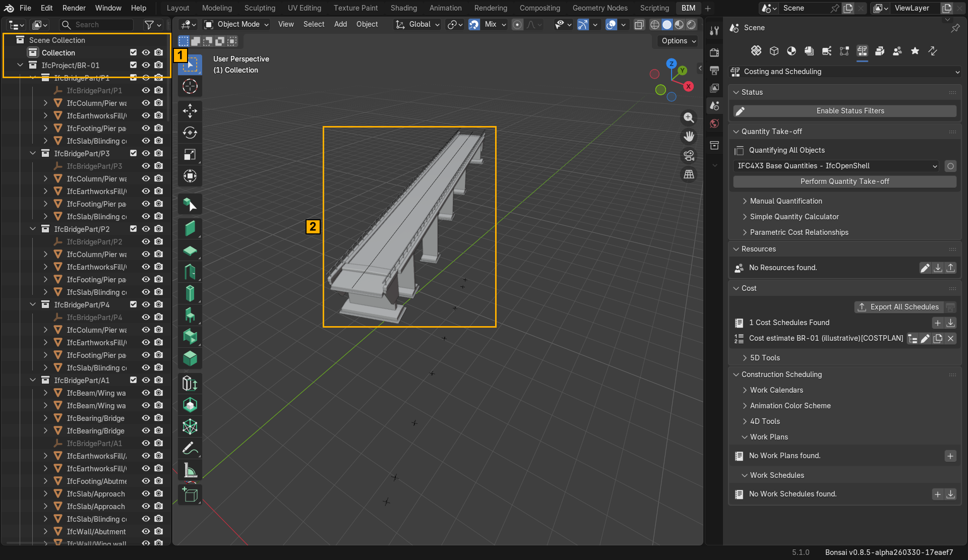Add a new Work Plan with plus
Screen dimensions: 968x560
coord(950,456)
